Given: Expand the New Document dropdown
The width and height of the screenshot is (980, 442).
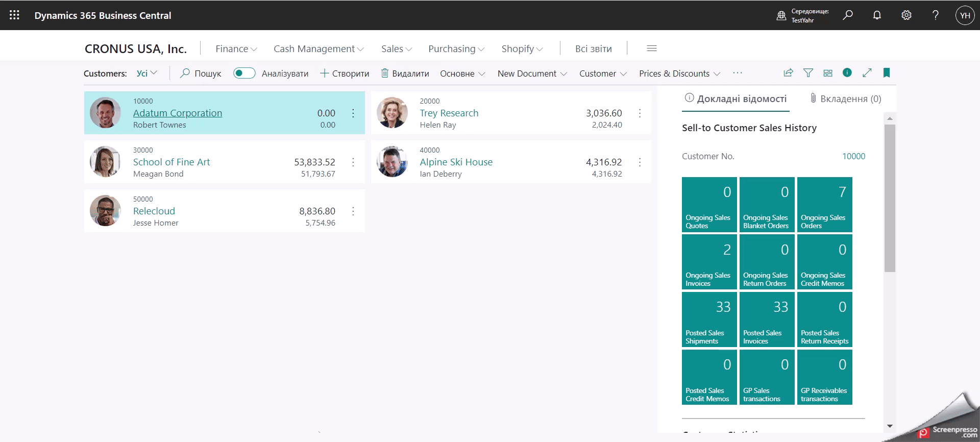Looking at the screenshot, I should (532, 73).
